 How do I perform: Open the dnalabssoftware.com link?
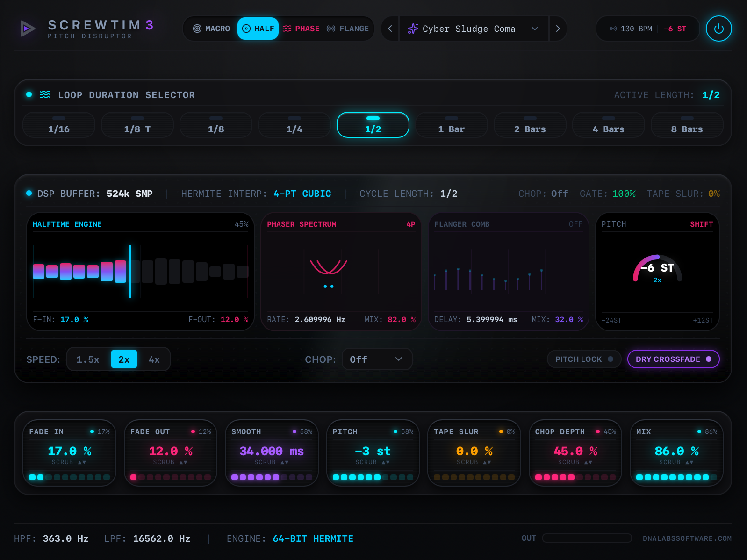coord(687,538)
